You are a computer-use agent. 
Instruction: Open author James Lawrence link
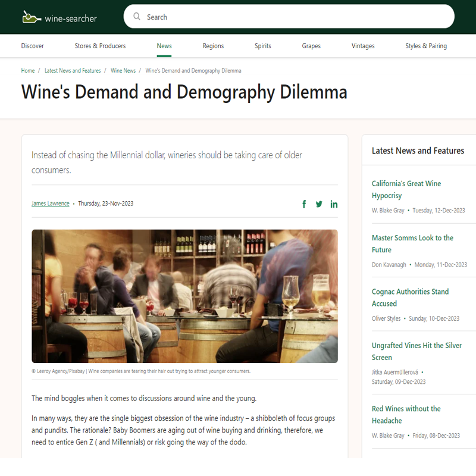point(51,203)
